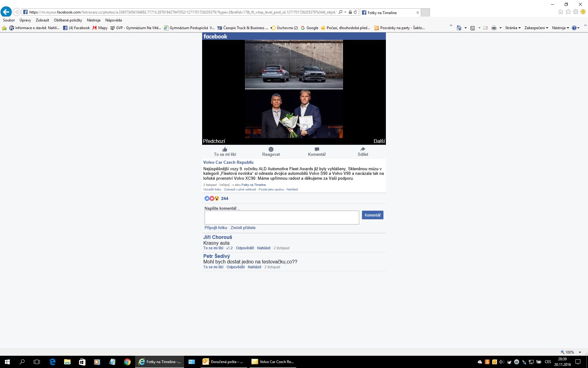Open Chrome from the taskbar
The width and height of the screenshot is (588, 368).
127,362
